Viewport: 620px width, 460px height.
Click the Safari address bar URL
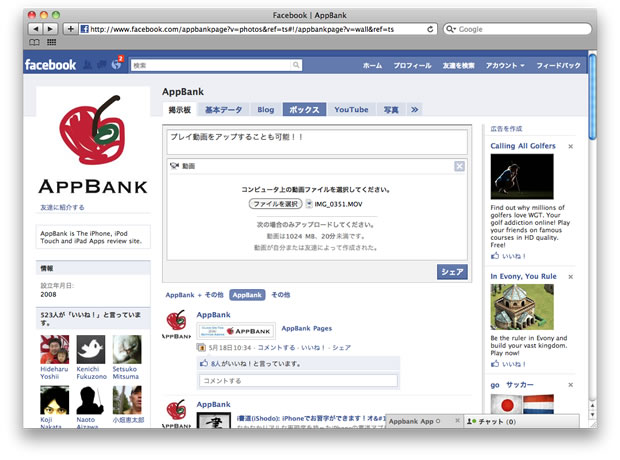[242, 29]
